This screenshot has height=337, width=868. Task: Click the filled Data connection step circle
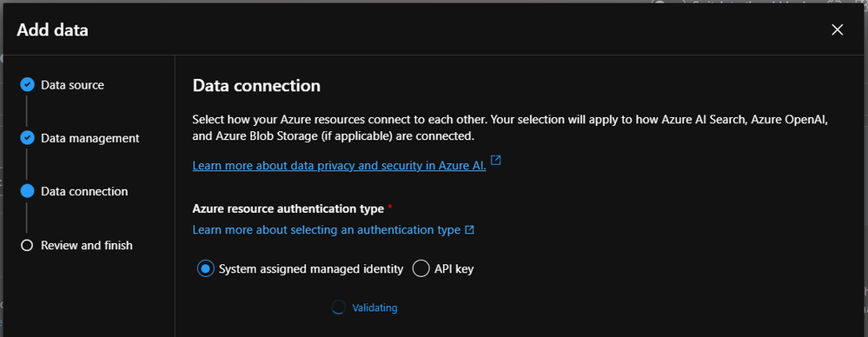click(x=27, y=191)
